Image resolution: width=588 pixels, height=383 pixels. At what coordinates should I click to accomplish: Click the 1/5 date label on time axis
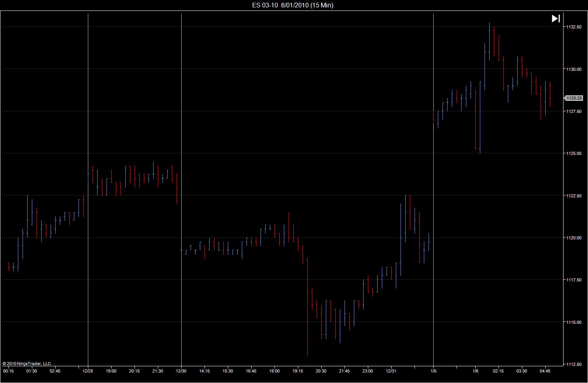coord(433,371)
